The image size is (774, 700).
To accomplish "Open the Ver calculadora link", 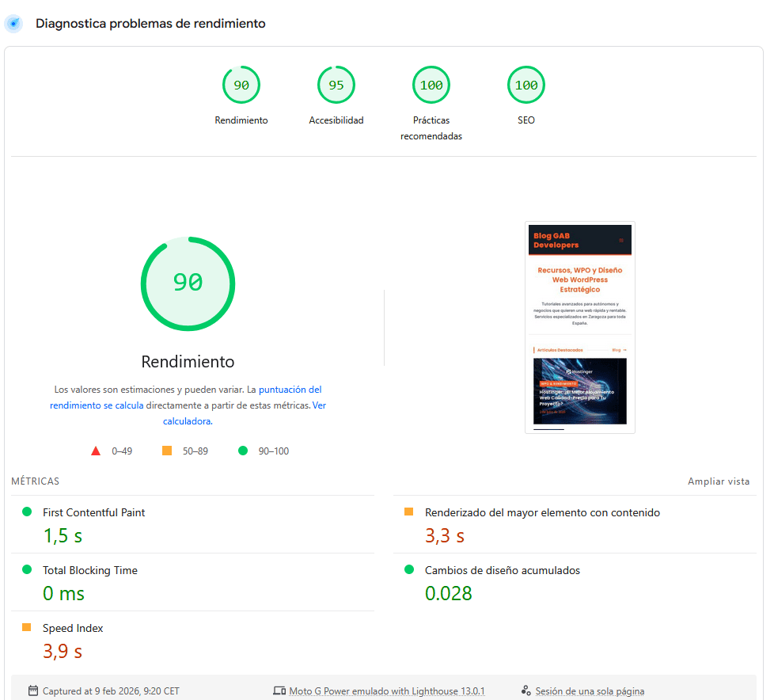I will point(319,405).
